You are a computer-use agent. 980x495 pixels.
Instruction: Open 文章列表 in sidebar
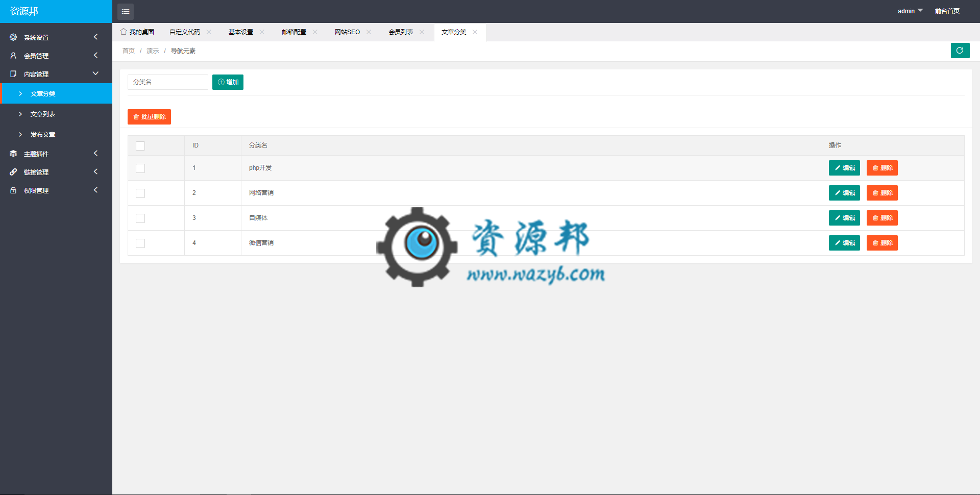pos(56,114)
